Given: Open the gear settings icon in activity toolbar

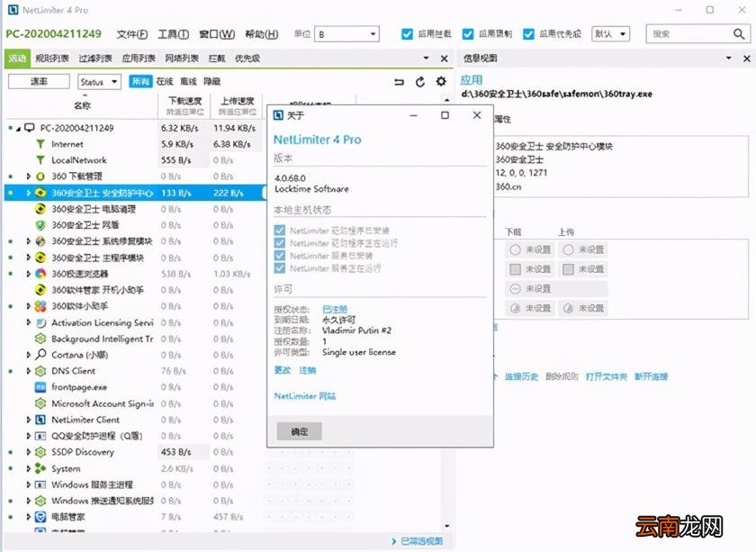Looking at the screenshot, I should click(x=441, y=82).
